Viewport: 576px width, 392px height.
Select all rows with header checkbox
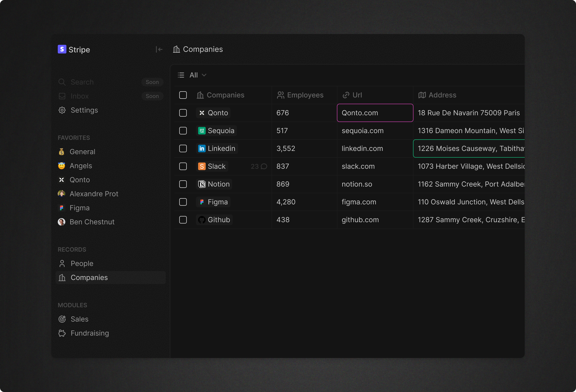[183, 95]
